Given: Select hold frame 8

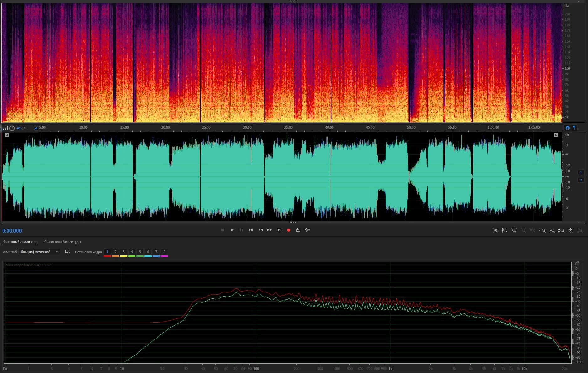Looking at the screenshot, I should (x=164, y=252).
